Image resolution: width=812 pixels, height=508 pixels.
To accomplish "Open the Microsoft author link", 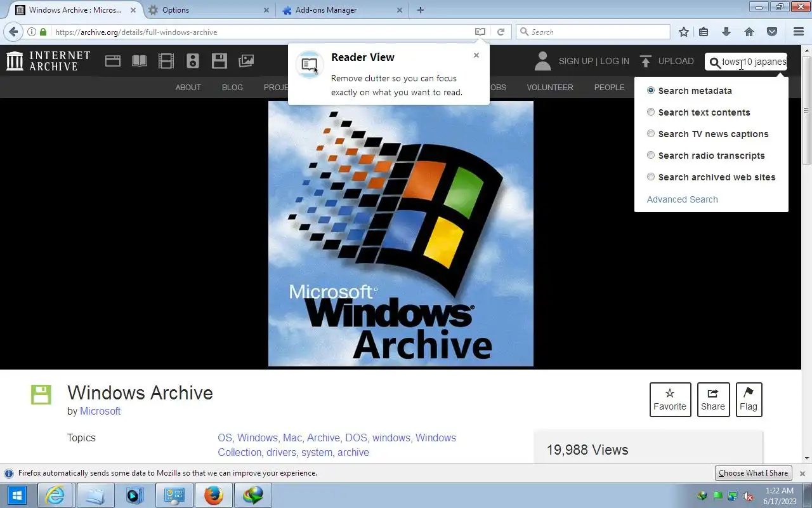I will (100, 411).
